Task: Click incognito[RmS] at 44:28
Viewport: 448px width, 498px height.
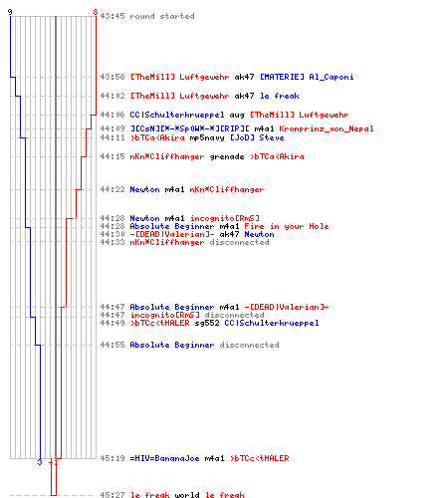Action: pos(224,218)
